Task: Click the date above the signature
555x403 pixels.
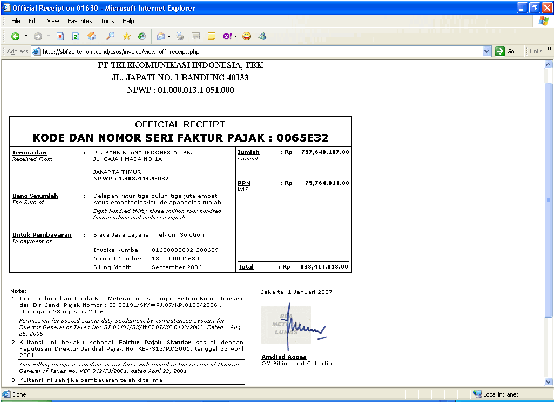Action: tap(296, 292)
